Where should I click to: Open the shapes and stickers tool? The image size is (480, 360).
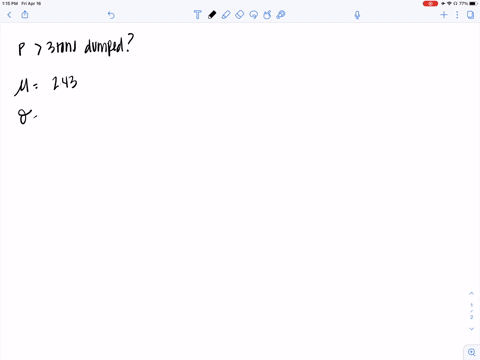(267, 15)
